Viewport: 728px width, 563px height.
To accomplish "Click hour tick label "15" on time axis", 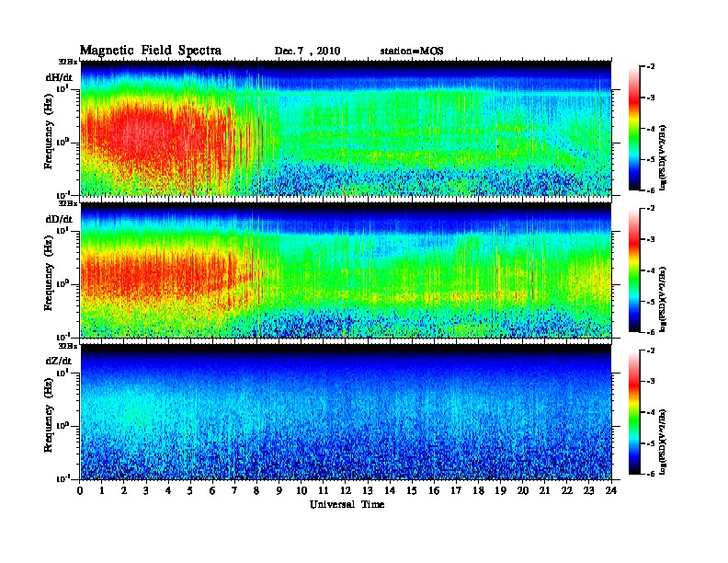I will click(x=412, y=490).
